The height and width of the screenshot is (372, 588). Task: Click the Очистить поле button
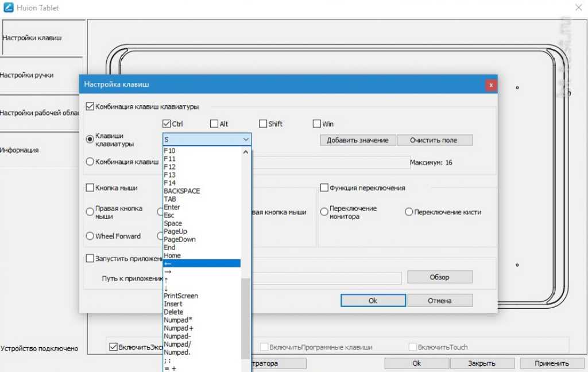coord(434,140)
